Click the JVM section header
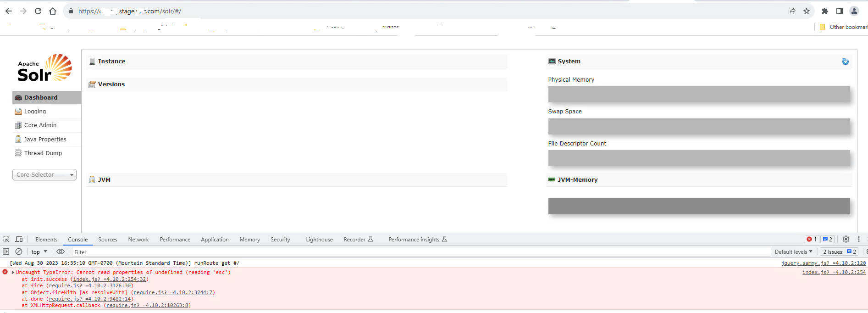This screenshot has height=313, width=868. pyautogui.click(x=297, y=180)
